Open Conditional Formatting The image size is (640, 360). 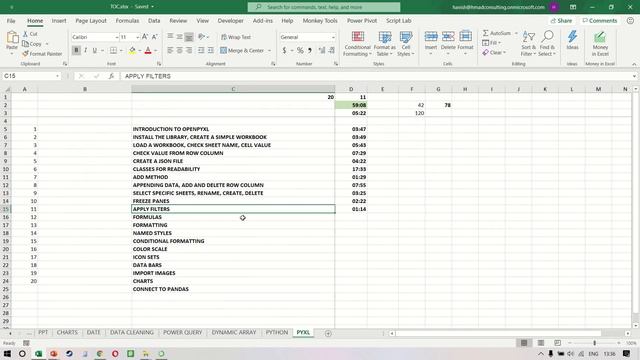pyautogui.click(x=358, y=44)
